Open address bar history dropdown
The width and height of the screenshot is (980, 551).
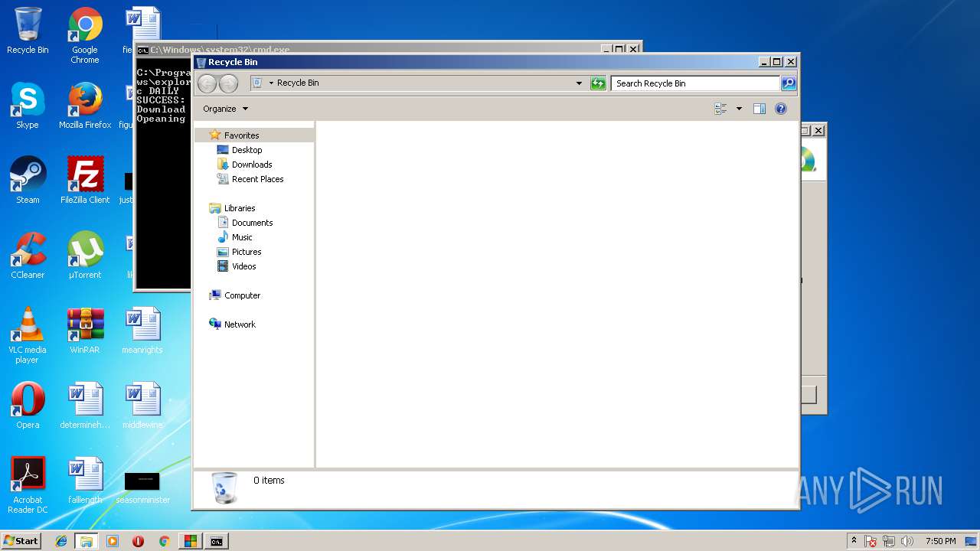[x=579, y=83]
